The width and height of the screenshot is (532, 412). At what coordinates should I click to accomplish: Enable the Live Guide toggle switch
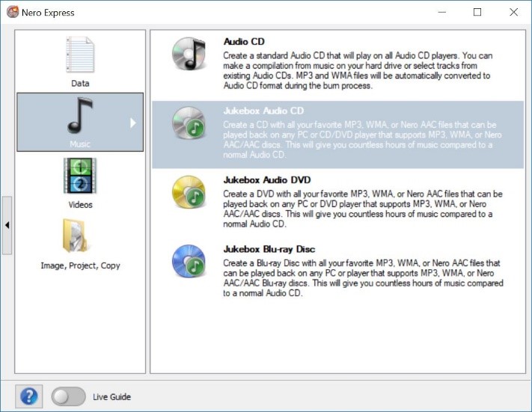[x=69, y=396]
